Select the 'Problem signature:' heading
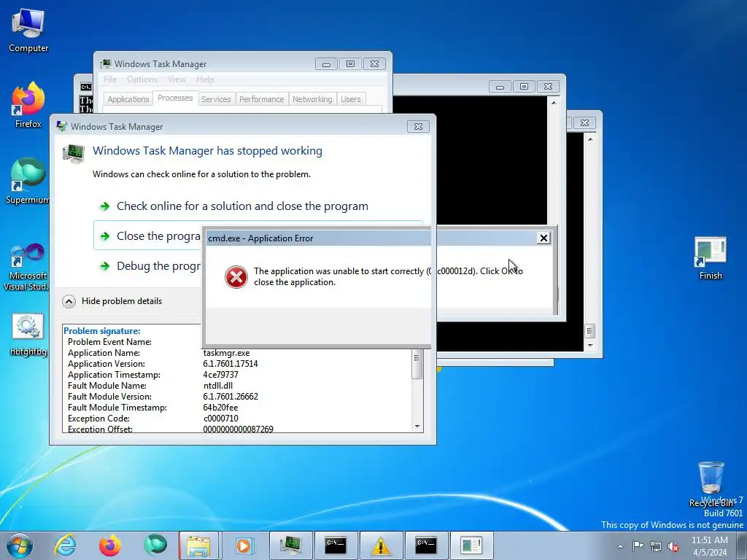 pyautogui.click(x=101, y=331)
